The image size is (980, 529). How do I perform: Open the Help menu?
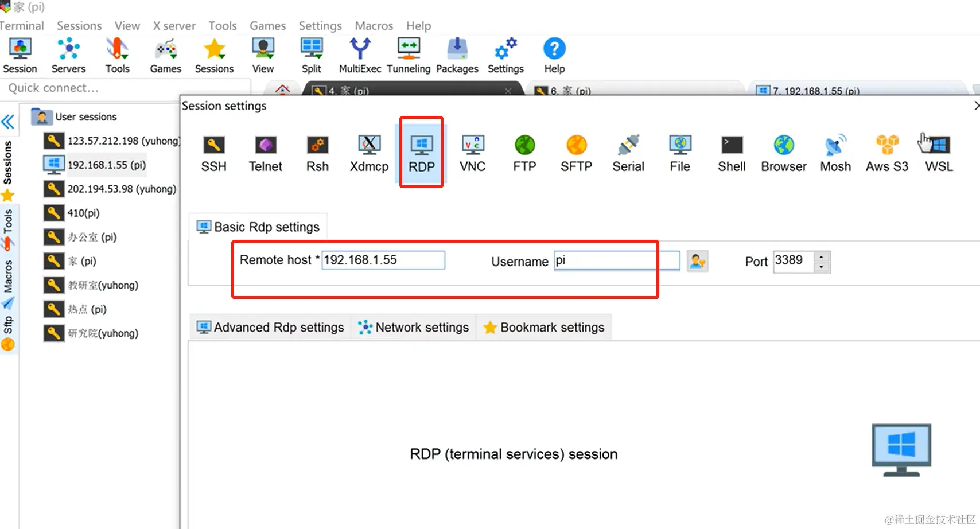(419, 26)
